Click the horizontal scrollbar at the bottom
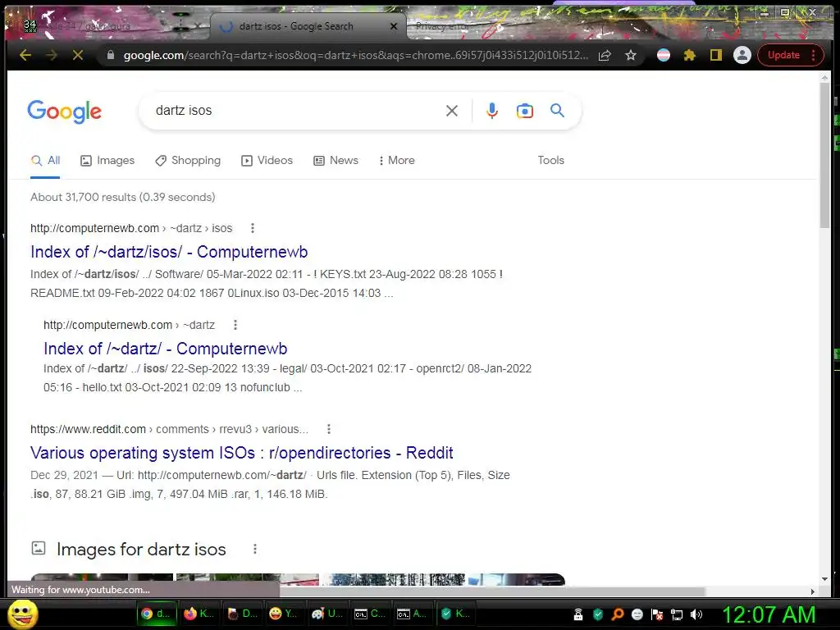840x630 pixels. (x=492, y=591)
